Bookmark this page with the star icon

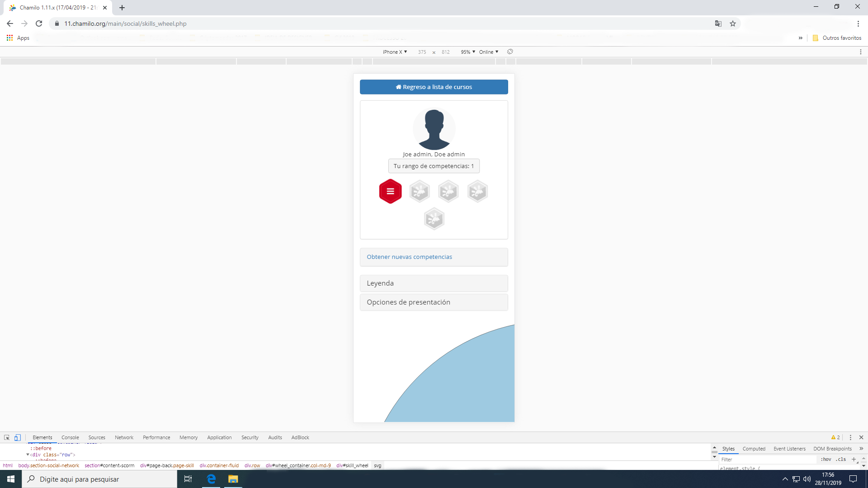[733, 23]
